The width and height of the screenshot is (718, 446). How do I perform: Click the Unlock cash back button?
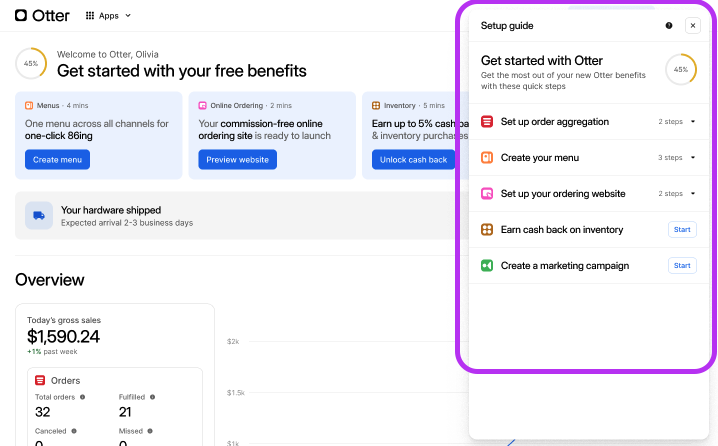[x=413, y=160]
